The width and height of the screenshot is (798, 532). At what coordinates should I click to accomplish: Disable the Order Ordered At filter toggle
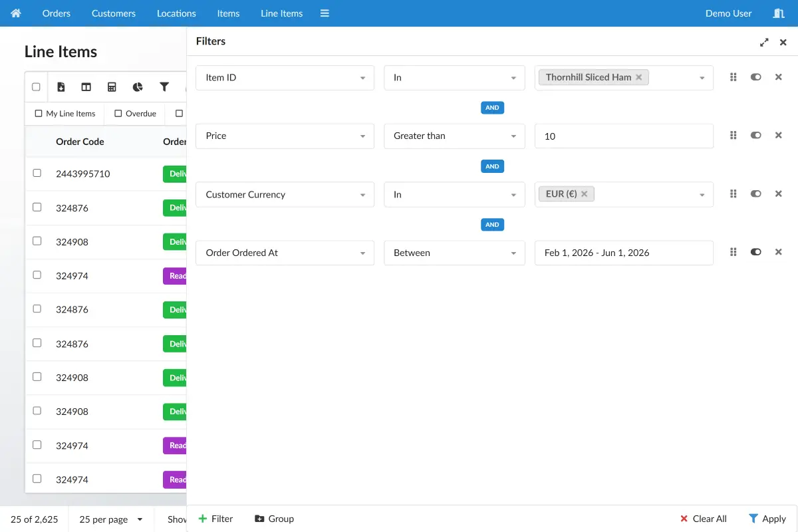pyautogui.click(x=755, y=252)
